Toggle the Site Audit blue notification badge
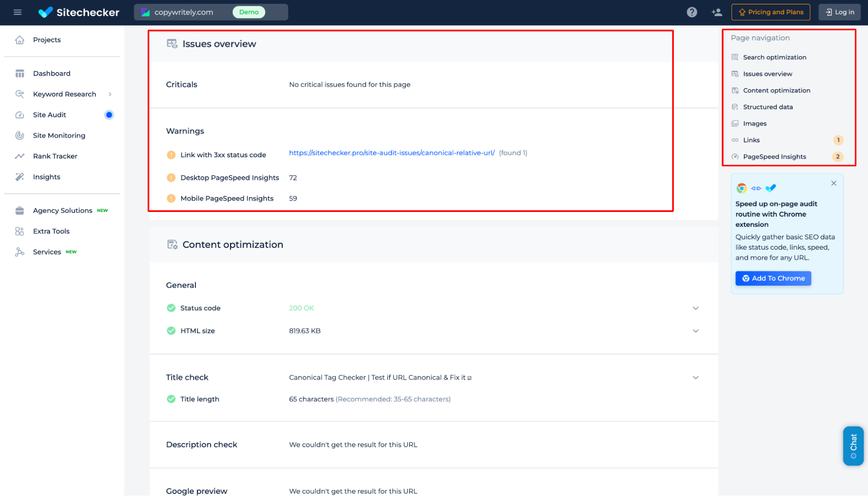868x496 pixels. click(x=108, y=115)
